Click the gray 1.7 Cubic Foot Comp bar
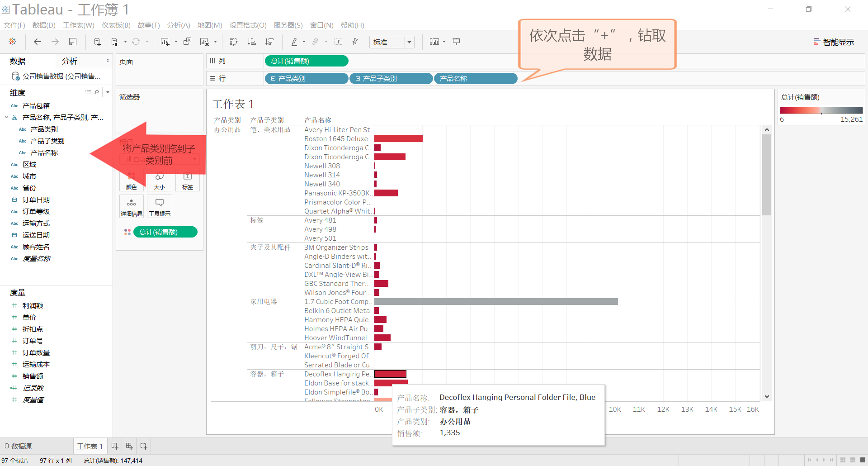Viewport: 868px width, 466px height. tap(496, 302)
